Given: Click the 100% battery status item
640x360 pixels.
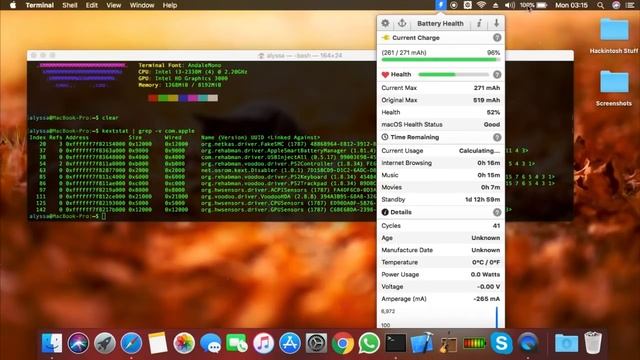Looking at the screenshot, I should [533, 5].
